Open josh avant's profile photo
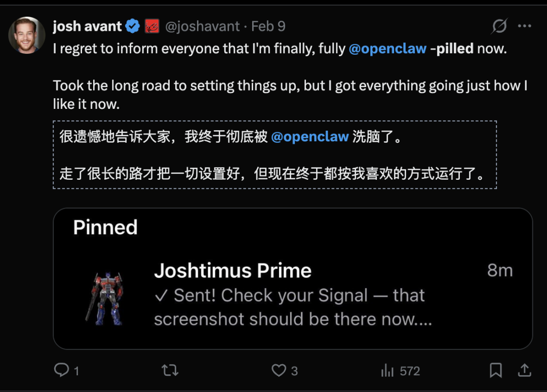The width and height of the screenshot is (547, 392). point(27,35)
